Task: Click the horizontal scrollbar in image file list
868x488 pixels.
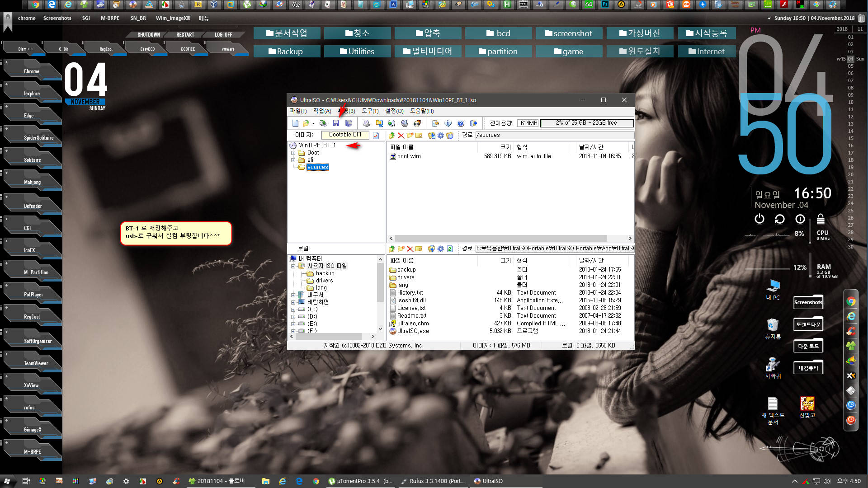Action: [501, 238]
